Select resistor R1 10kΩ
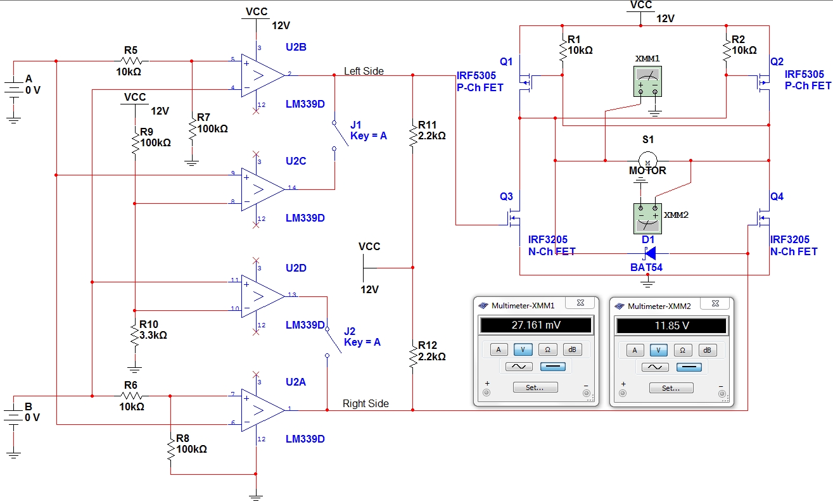 pos(562,49)
